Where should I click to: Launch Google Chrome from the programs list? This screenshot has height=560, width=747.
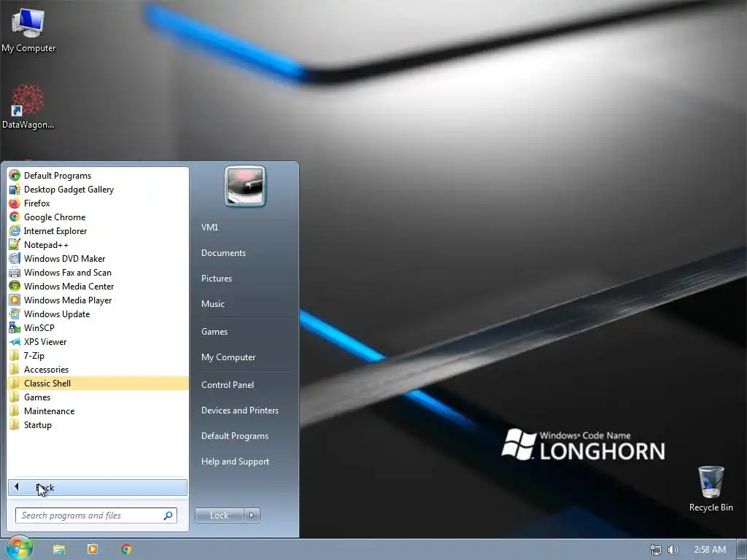coord(98,217)
